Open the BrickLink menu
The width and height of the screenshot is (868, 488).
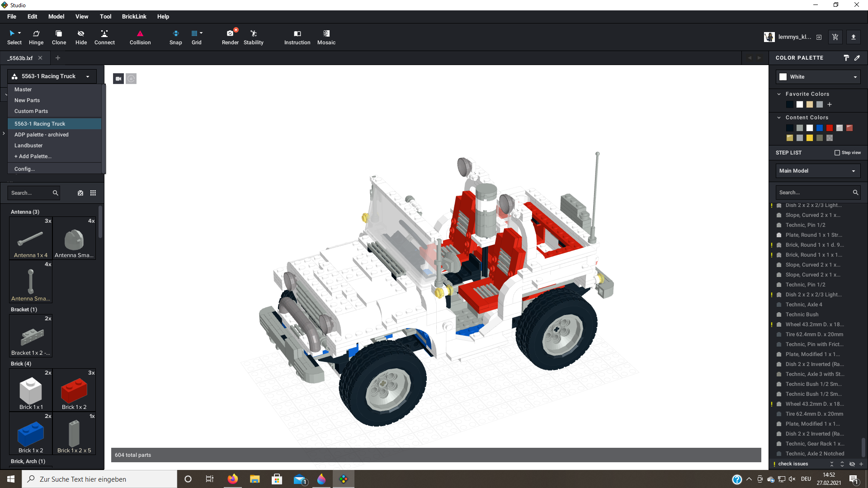point(134,17)
